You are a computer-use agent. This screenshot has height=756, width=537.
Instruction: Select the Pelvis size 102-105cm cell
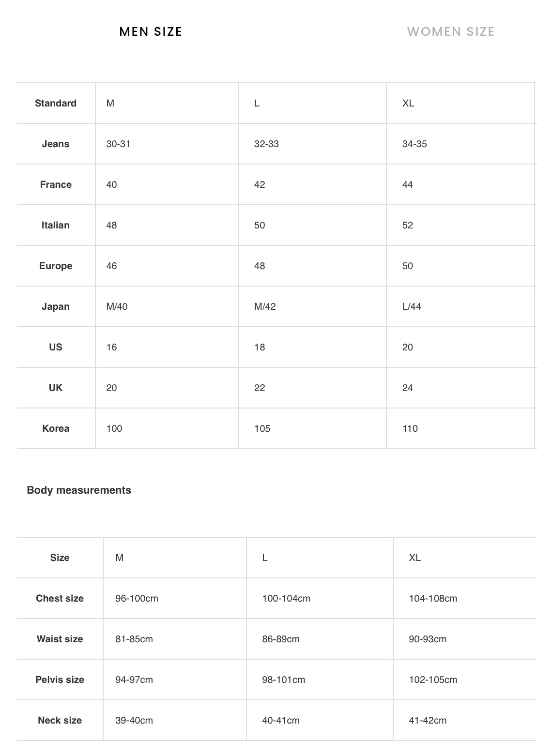(x=433, y=680)
